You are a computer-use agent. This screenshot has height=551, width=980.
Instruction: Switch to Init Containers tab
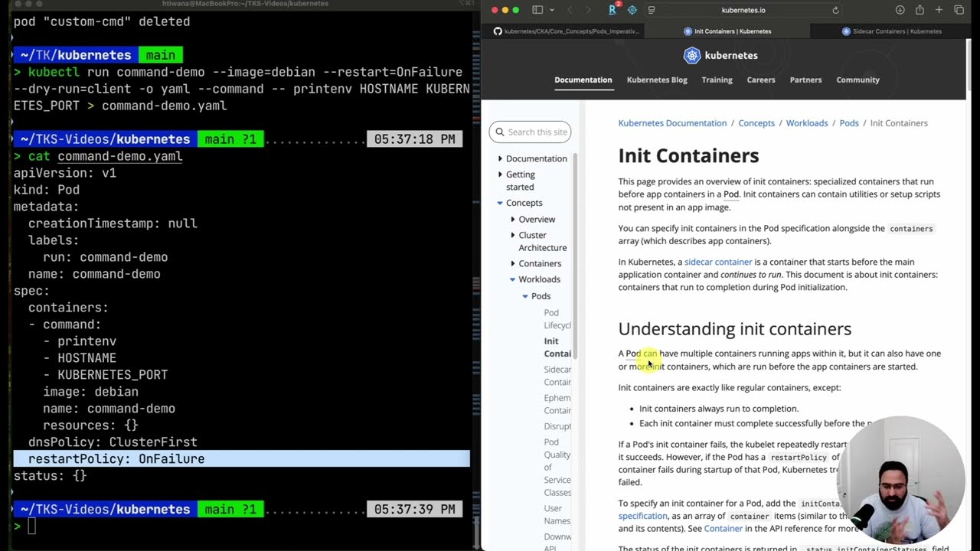pos(727,31)
